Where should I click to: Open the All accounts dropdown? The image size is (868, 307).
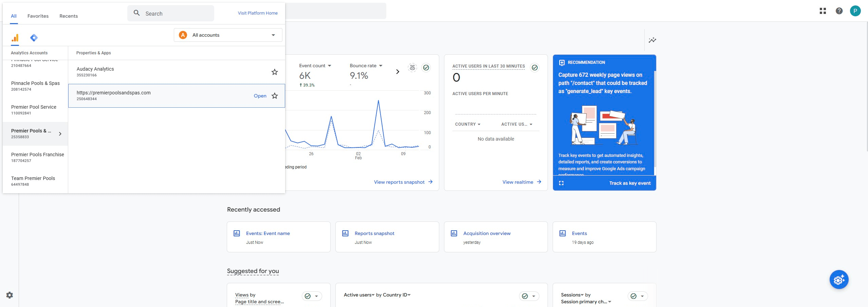click(228, 35)
